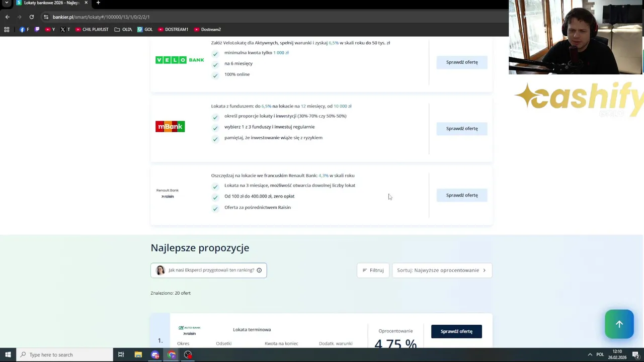The image size is (644, 362).
Task: Click the 6,5% rate link in VeloBank offer
Action: click(x=334, y=43)
